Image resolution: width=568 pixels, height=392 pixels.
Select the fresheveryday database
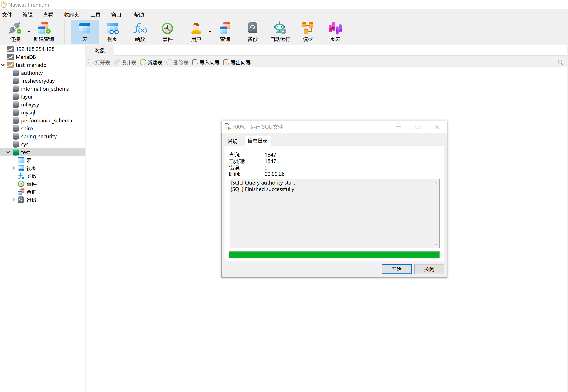pyautogui.click(x=38, y=81)
